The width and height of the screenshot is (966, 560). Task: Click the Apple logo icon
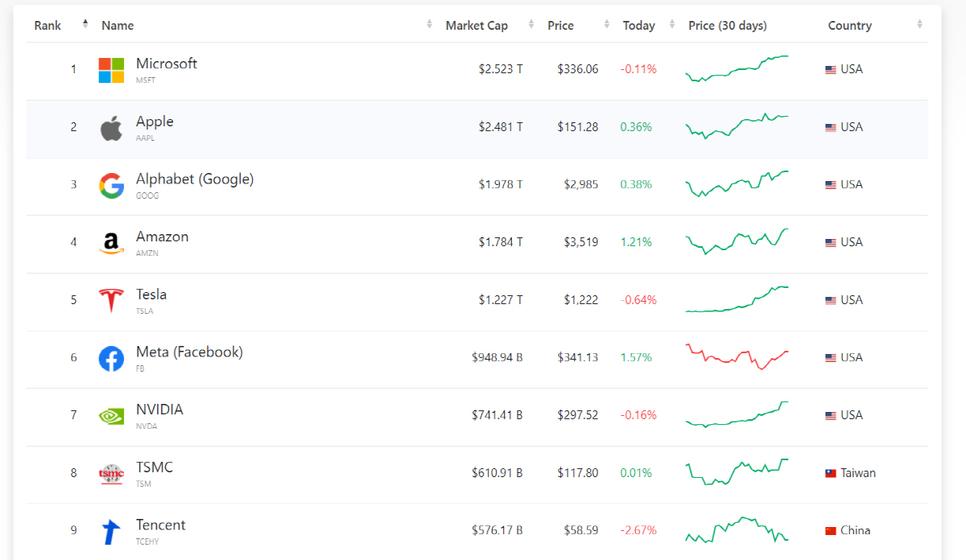click(111, 128)
